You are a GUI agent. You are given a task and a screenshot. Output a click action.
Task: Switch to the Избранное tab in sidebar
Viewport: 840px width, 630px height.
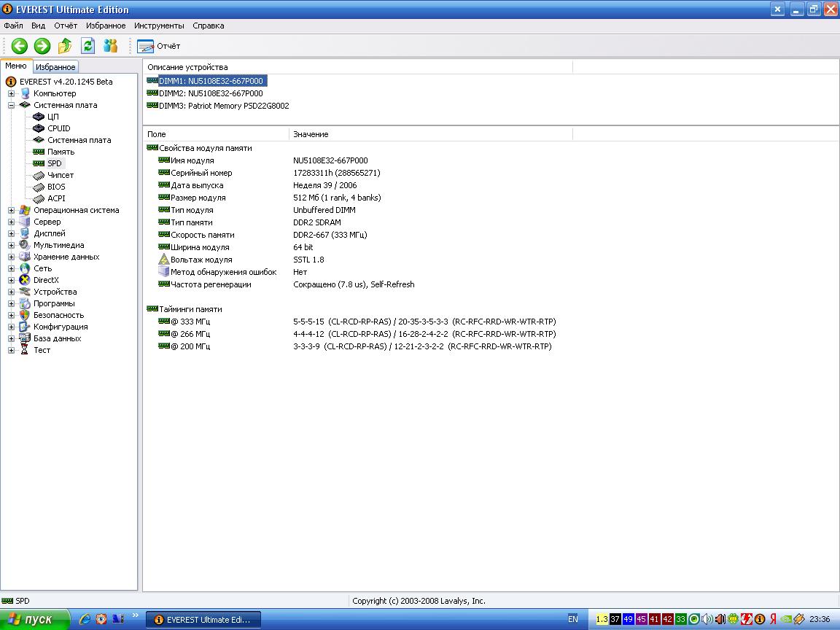click(55, 67)
